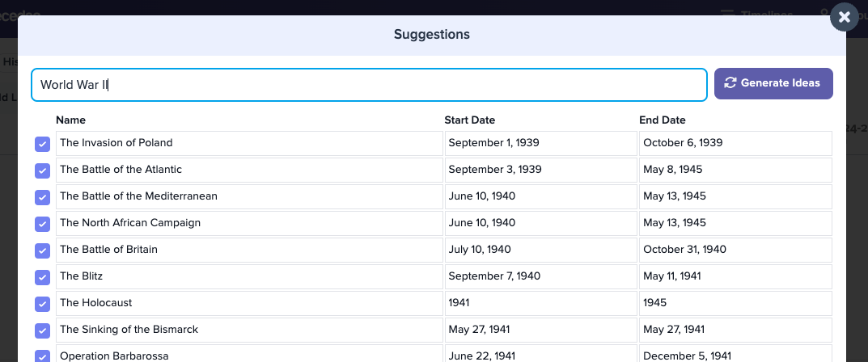
Task: Toggle The Battle of Britain checkbox
Action: click(43, 250)
